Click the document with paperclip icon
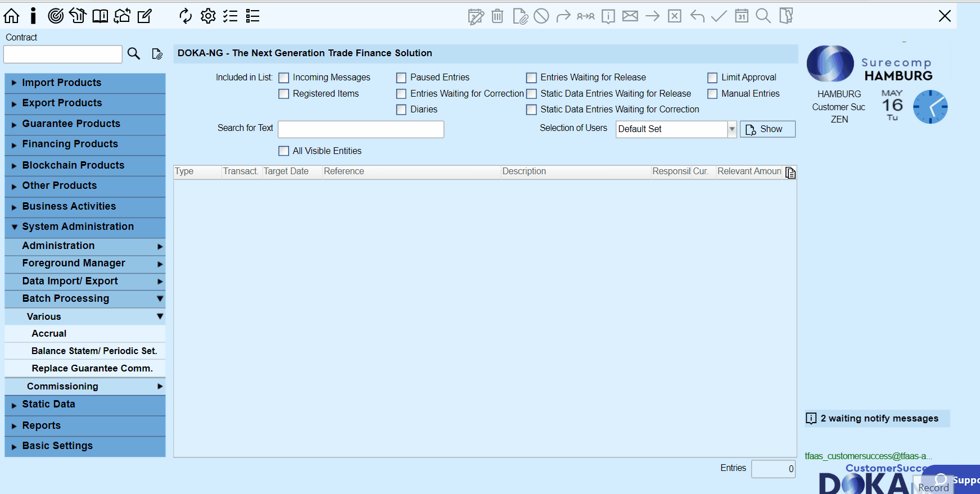Viewport: 980px width, 494px height. (x=520, y=16)
